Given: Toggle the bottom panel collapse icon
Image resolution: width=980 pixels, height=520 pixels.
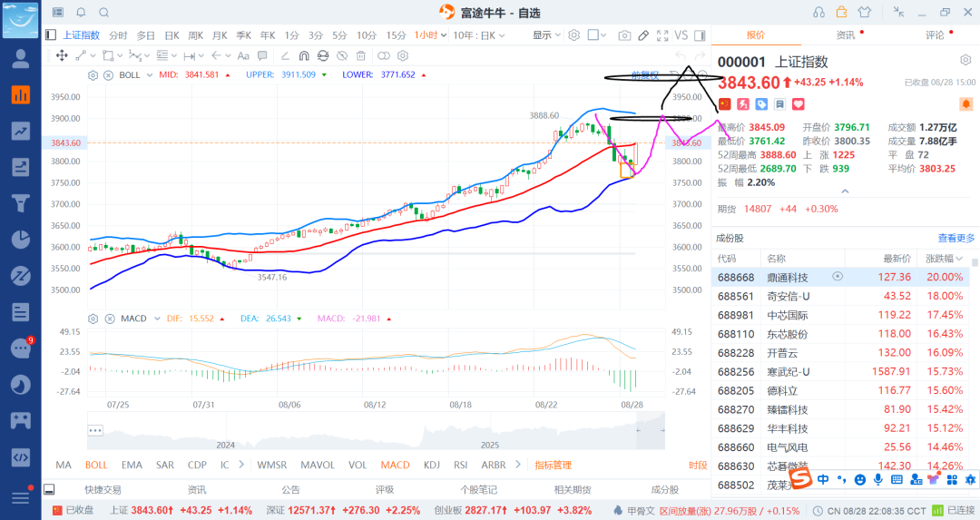Looking at the screenshot, I should pyautogui.click(x=49, y=489).
